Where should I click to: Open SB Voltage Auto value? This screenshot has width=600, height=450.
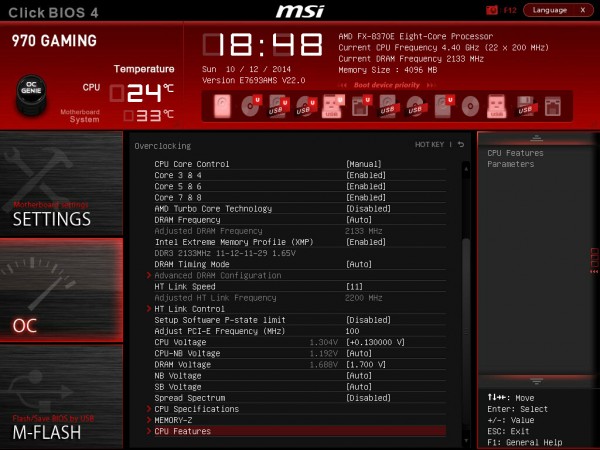click(x=359, y=387)
